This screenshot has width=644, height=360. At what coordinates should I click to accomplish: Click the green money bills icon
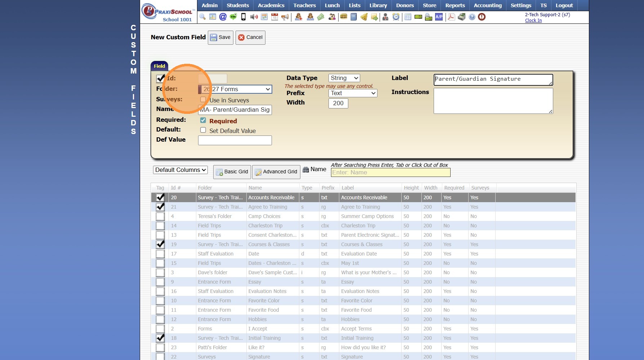tap(321, 17)
